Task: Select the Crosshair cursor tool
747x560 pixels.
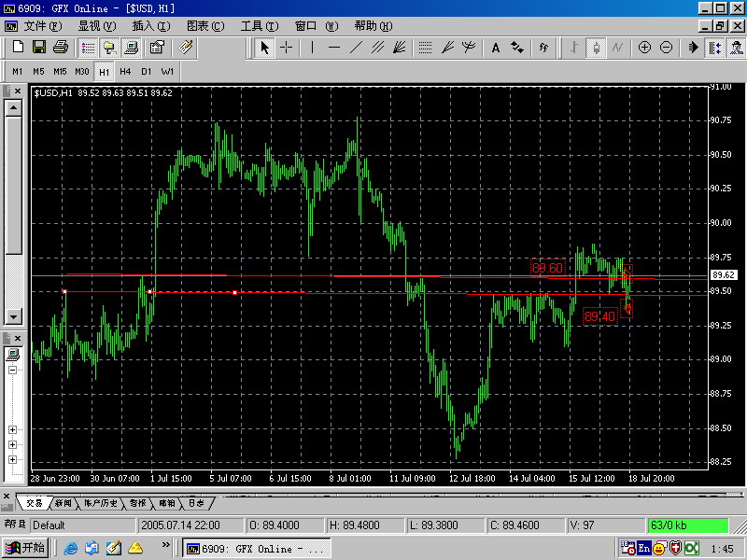Action: (287, 47)
